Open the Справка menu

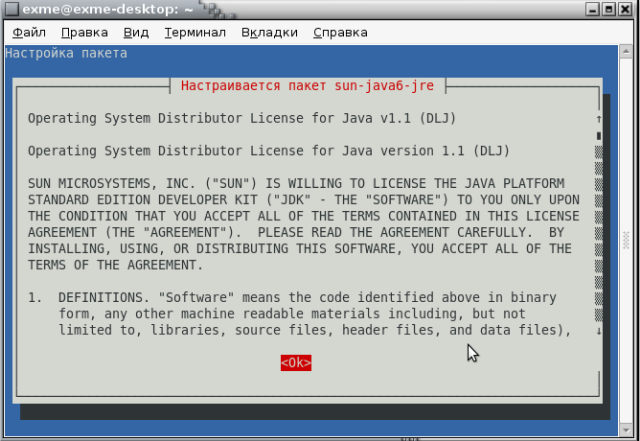pyautogui.click(x=340, y=32)
